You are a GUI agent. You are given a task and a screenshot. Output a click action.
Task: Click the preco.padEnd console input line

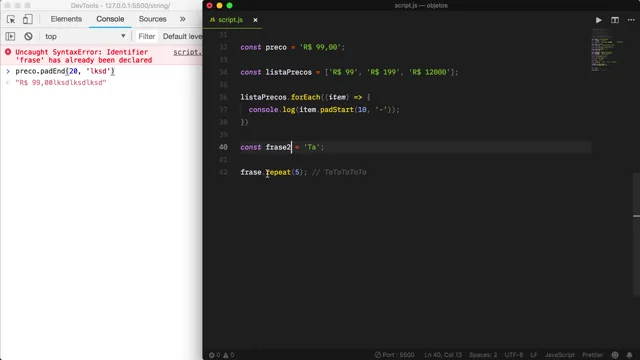(65, 71)
